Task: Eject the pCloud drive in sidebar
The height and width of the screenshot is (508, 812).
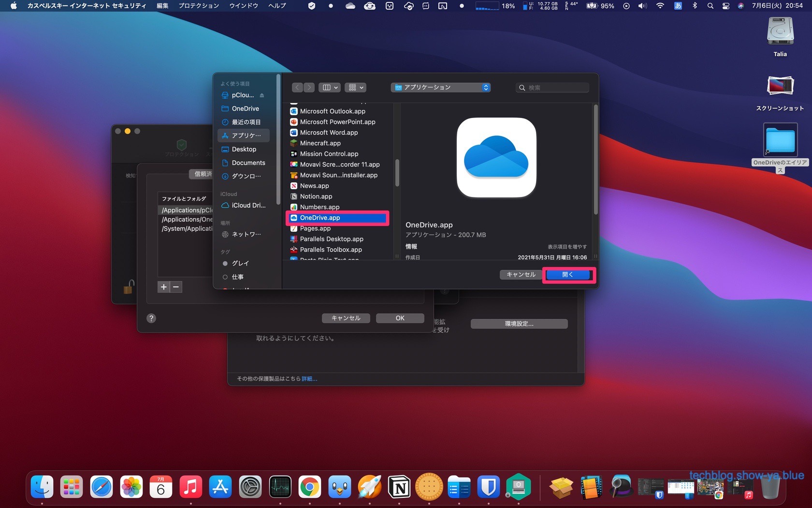Action: click(262, 95)
